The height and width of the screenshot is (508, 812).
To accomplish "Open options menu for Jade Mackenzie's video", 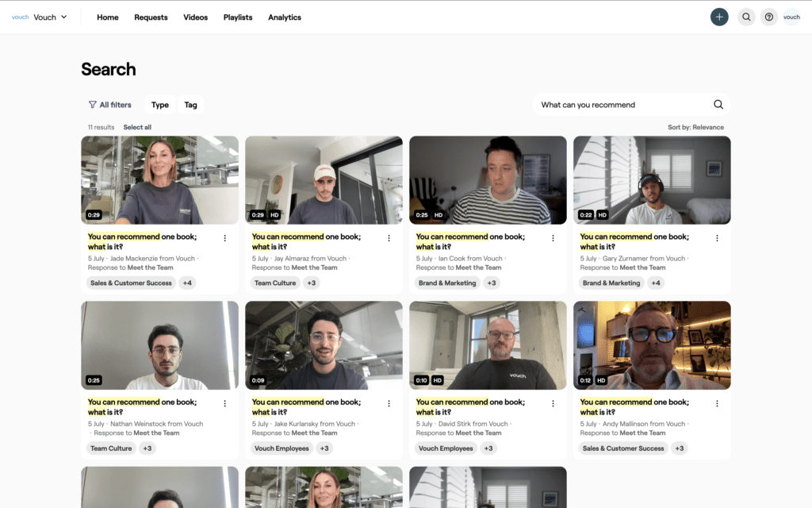I will pos(224,238).
